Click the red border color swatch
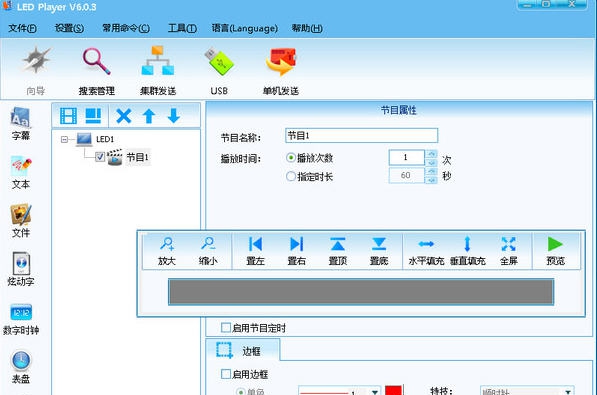 393,390
